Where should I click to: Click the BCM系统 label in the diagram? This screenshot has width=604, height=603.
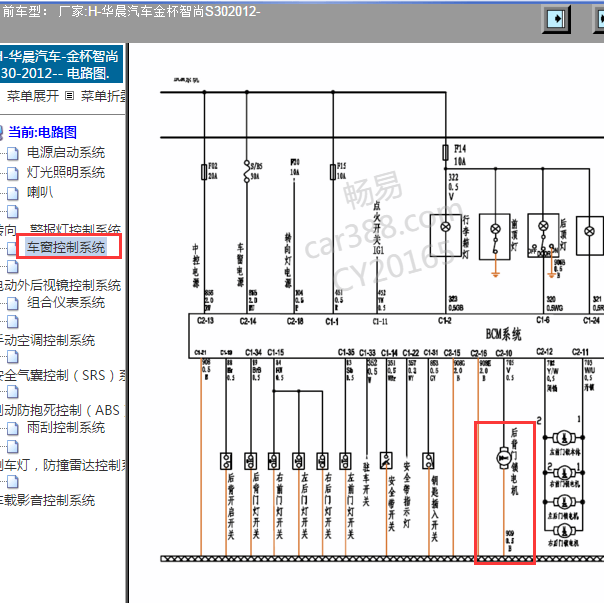click(503, 334)
